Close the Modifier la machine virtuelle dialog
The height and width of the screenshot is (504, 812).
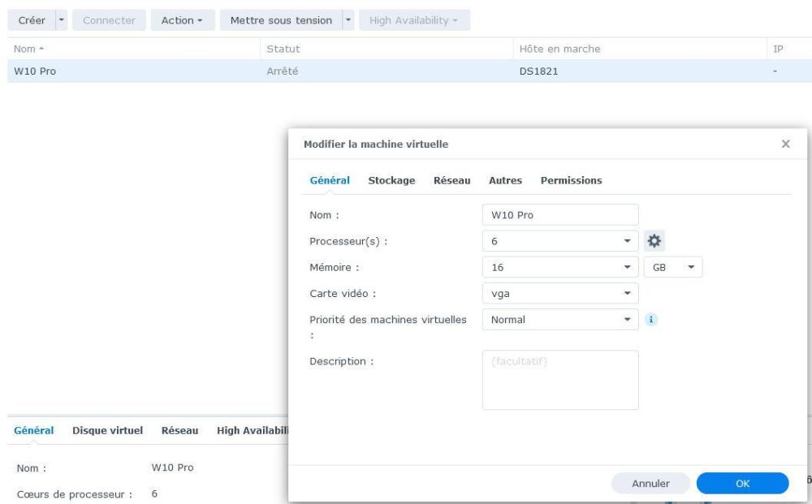pos(785,144)
